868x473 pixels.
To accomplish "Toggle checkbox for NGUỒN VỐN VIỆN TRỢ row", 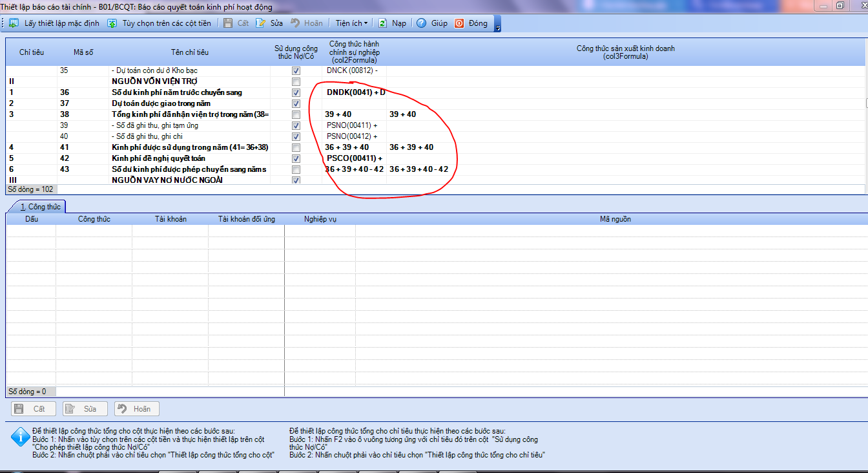I will point(296,82).
